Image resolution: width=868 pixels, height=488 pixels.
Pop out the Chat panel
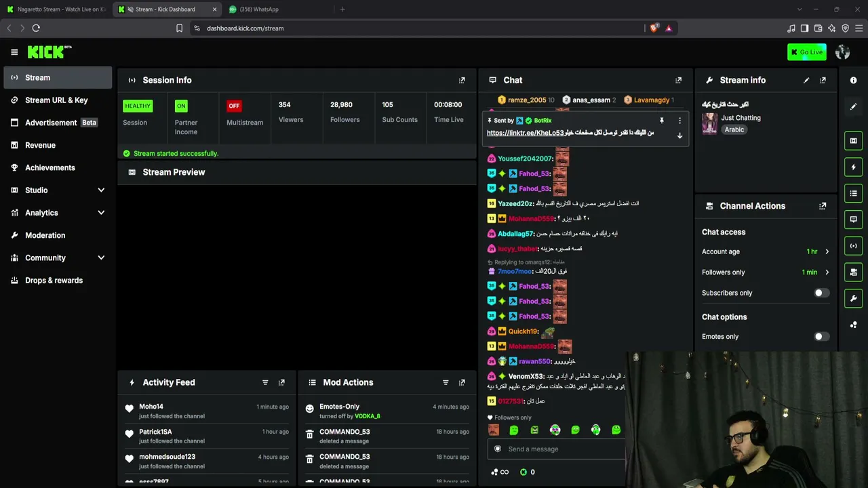pos(678,80)
